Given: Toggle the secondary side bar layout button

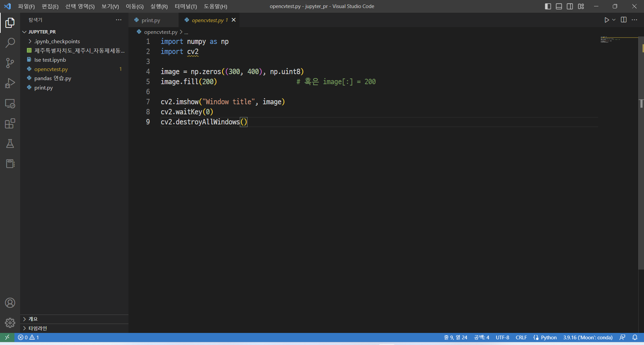Looking at the screenshot, I should tap(570, 6).
